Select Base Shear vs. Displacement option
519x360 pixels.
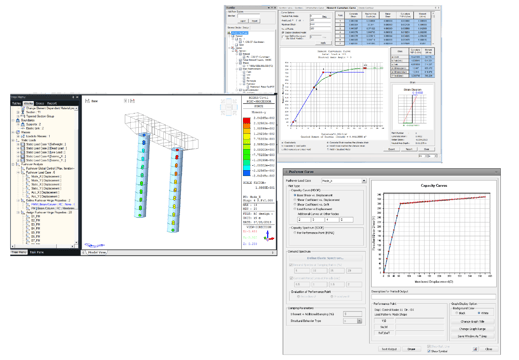(295, 195)
